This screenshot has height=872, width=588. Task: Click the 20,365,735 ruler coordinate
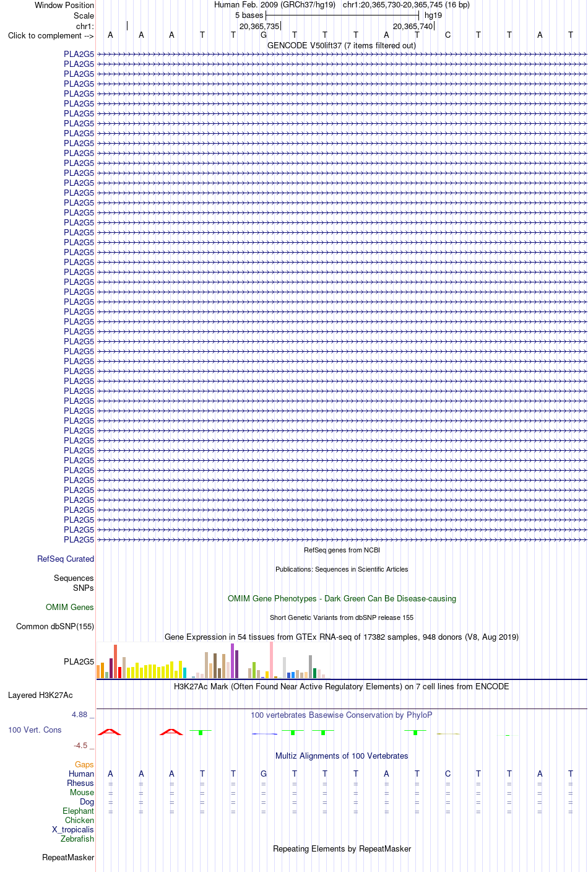[259, 26]
